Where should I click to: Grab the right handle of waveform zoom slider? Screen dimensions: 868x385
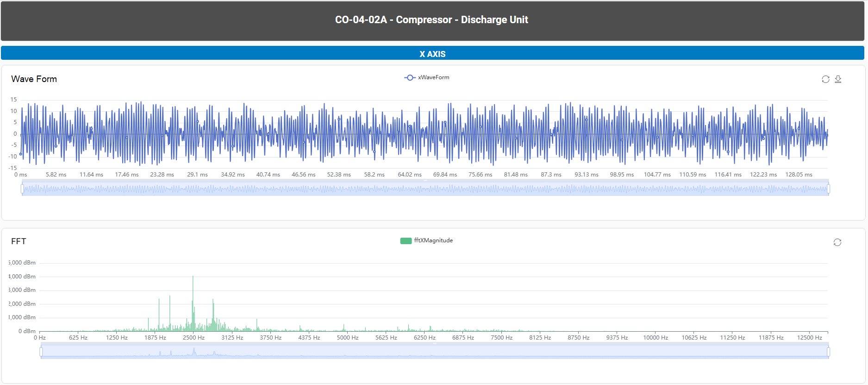click(828, 189)
